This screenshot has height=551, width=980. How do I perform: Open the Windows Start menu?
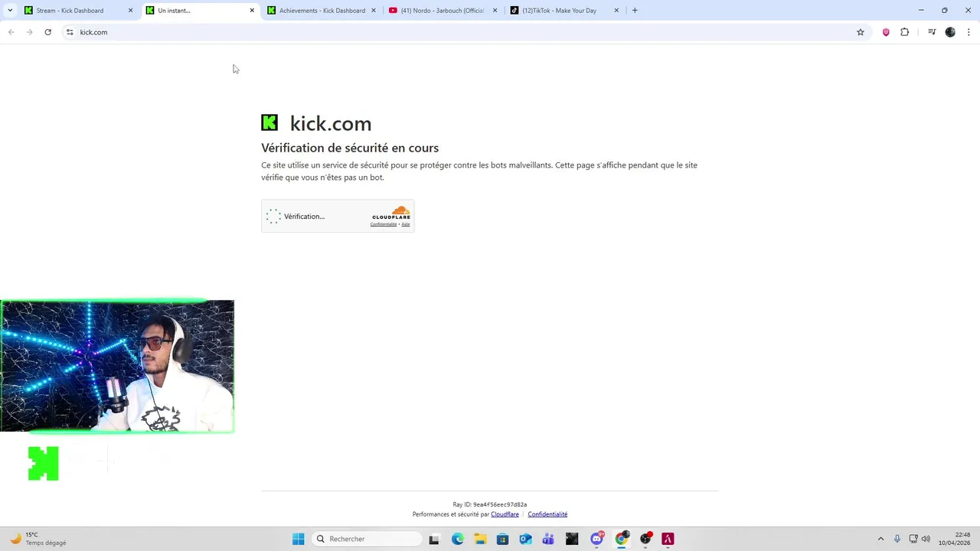click(x=299, y=539)
